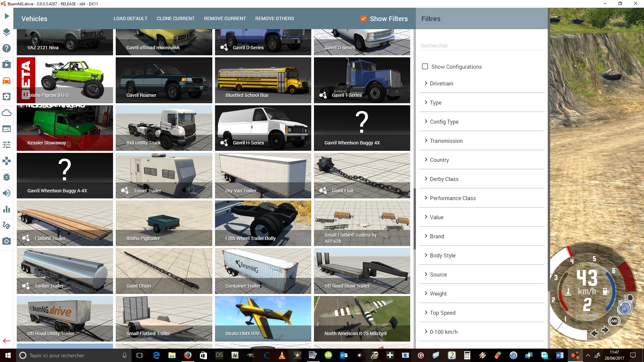
Task: Open the gamepad controls icon
Action: tap(7, 161)
